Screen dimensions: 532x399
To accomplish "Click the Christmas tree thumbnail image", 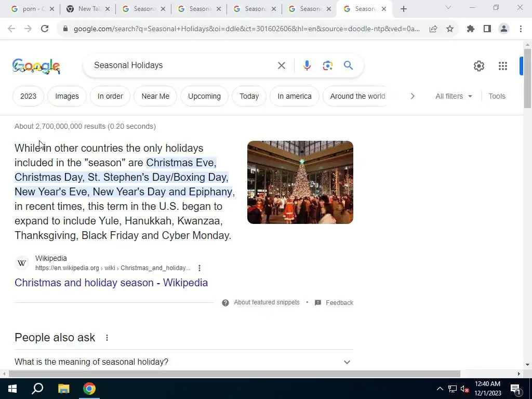I will (x=300, y=182).
